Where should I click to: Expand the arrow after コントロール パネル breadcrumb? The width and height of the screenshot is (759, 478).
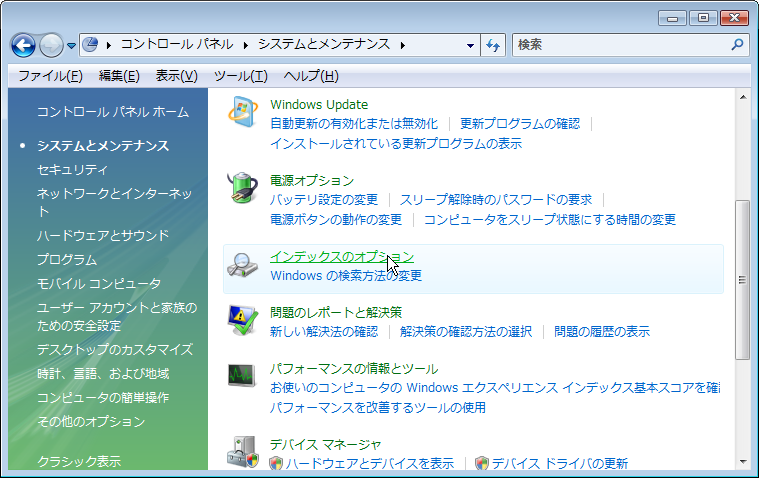[x=246, y=45]
